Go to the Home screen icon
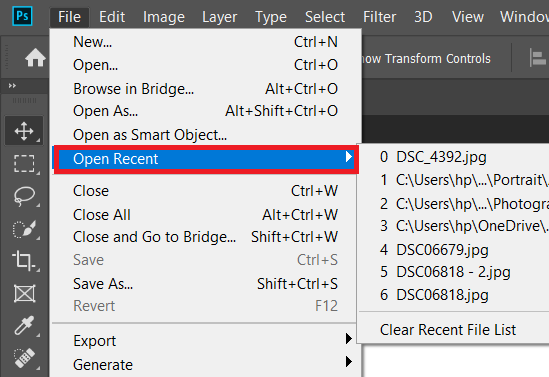Screen dimensions: 549x377 [x=35, y=58]
